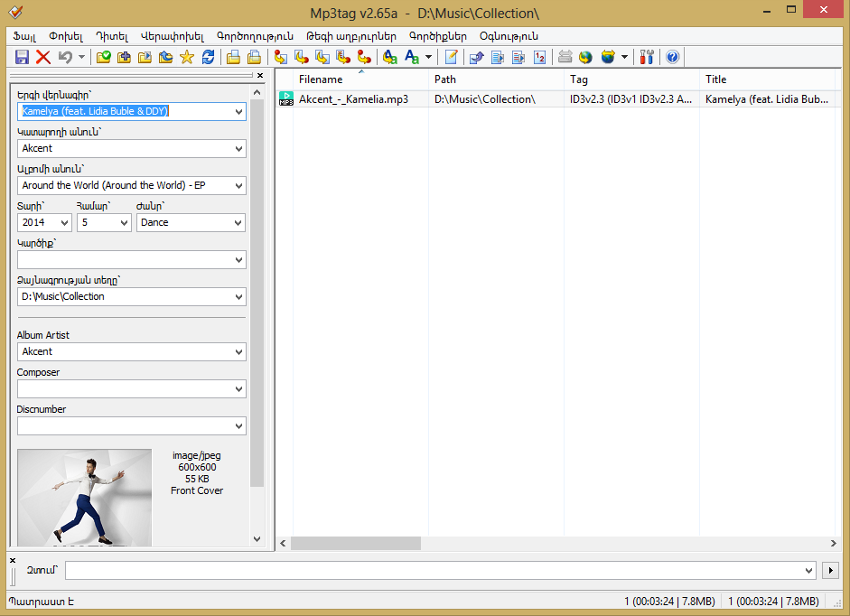Open the Օգնություն (Help) menu
This screenshot has height=616, width=850.
point(509,36)
